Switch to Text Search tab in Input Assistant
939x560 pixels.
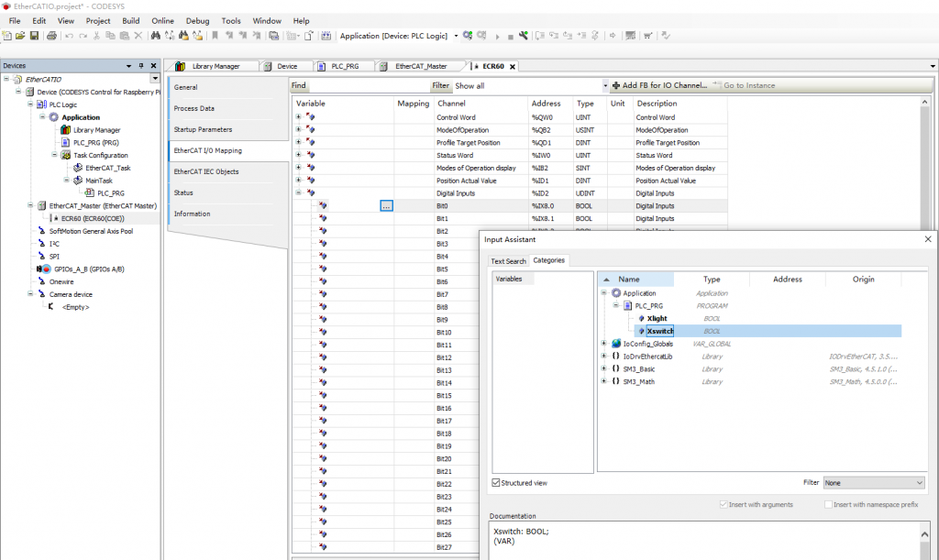coord(508,261)
